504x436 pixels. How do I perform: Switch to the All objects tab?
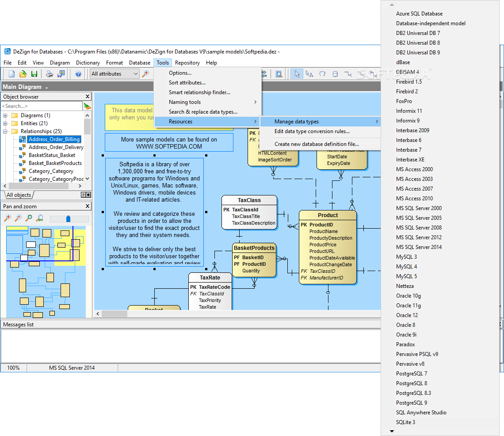click(x=19, y=195)
